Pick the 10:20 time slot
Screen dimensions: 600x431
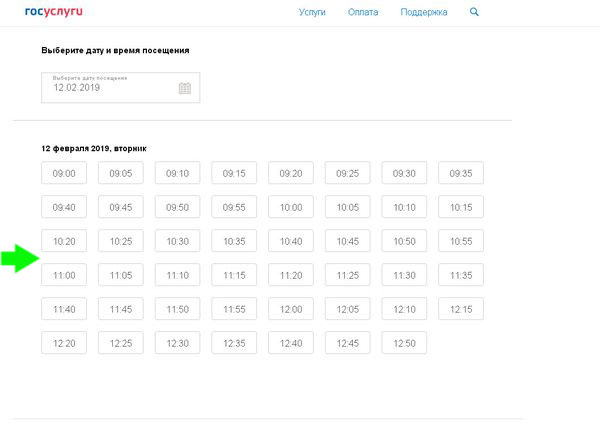point(64,241)
